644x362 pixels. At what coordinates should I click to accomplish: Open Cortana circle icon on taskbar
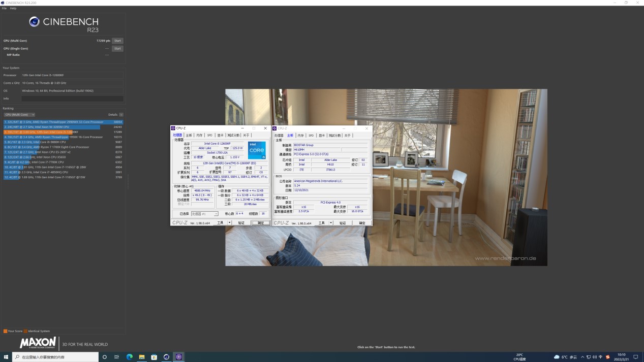coord(105,357)
